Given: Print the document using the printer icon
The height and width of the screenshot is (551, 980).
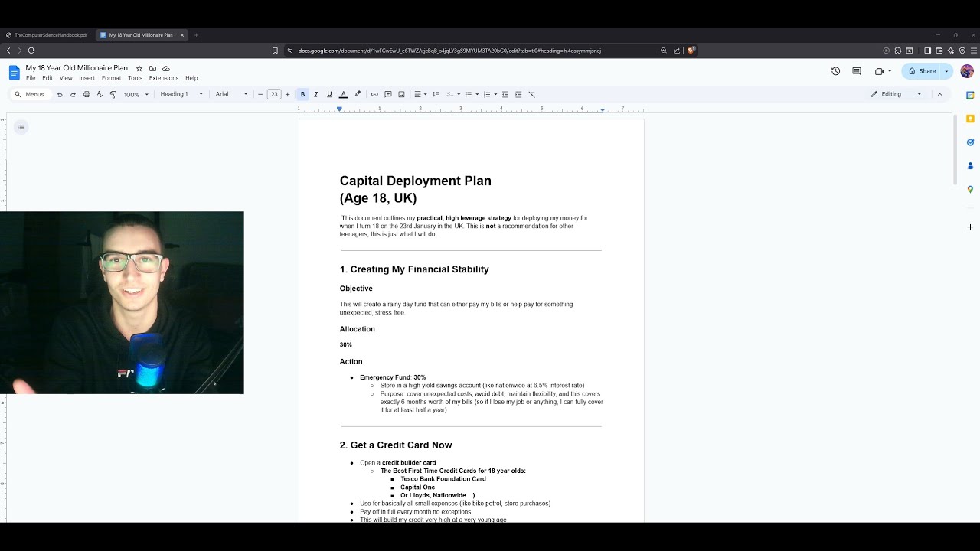Looking at the screenshot, I should pos(87,94).
